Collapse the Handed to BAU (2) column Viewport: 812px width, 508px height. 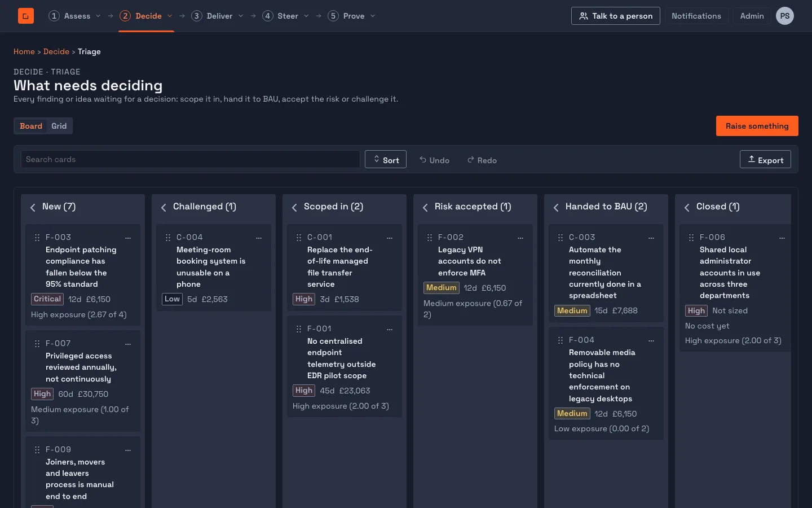[x=556, y=207]
